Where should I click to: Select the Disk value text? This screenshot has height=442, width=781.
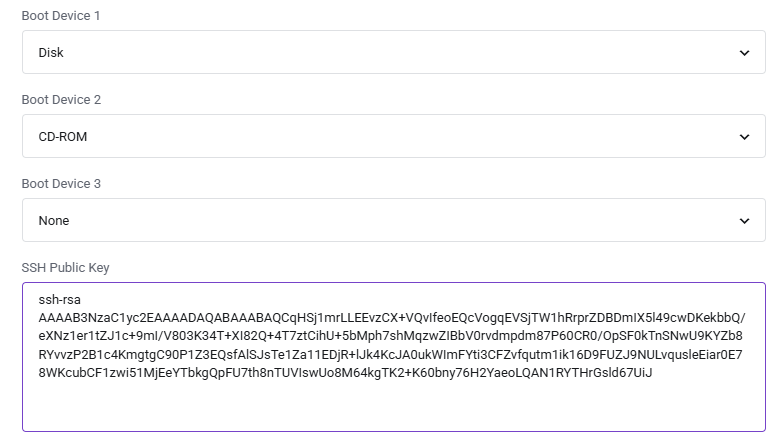[x=51, y=53]
